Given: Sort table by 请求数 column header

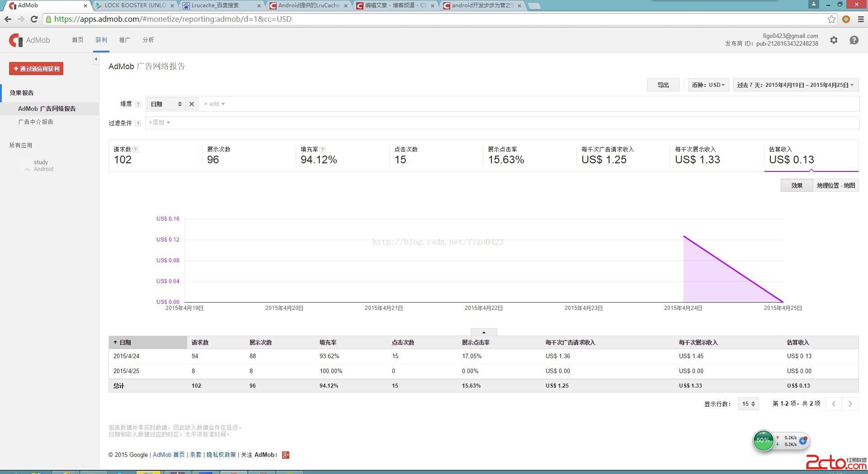Looking at the screenshot, I should [x=200, y=342].
